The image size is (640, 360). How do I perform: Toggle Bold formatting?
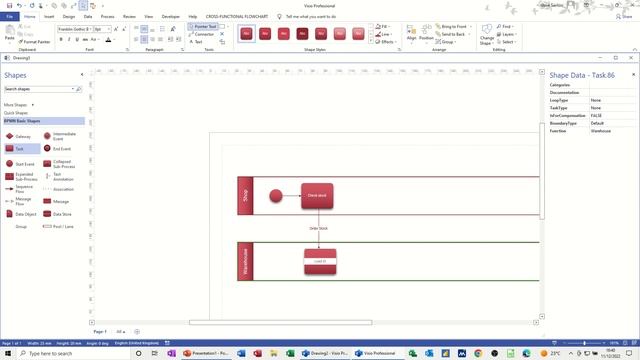(x=61, y=40)
